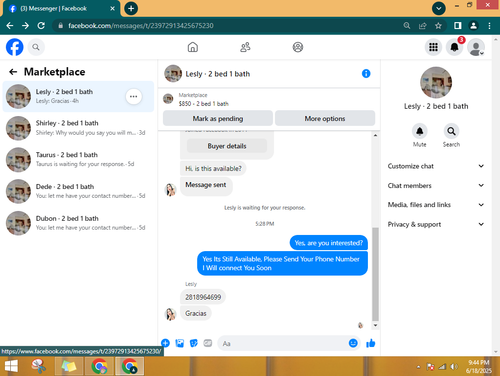The height and width of the screenshot is (376, 500).
Task: Expand the Customize chat section
Action: 436,166
